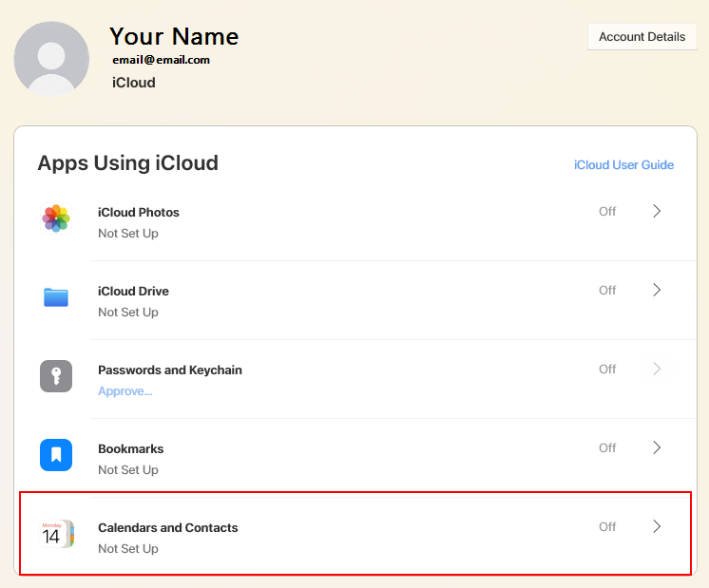Viewport: 709px width, 588px height.
Task: Click the Passwords and Keychain chevron arrow
Action: (657, 369)
